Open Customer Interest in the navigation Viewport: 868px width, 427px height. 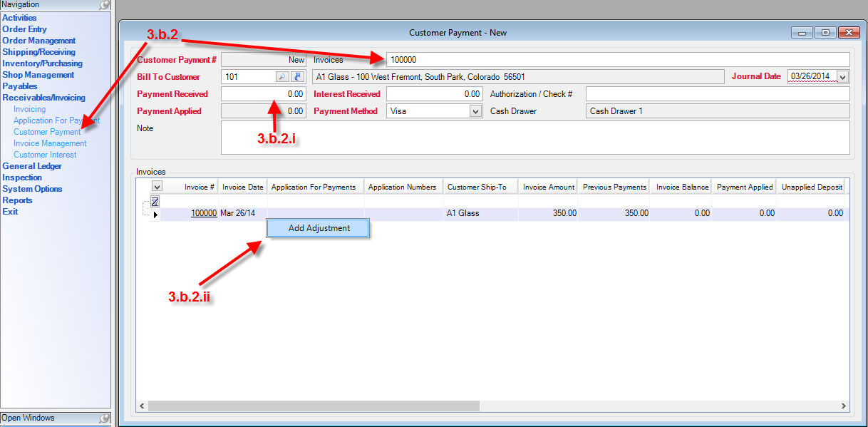coord(45,155)
